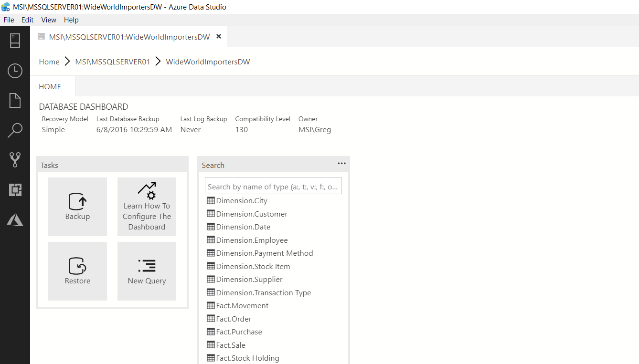Go to MSI\MSSQLSERVER01 breadcrumb
The image size is (639, 364).
click(113, 62)
